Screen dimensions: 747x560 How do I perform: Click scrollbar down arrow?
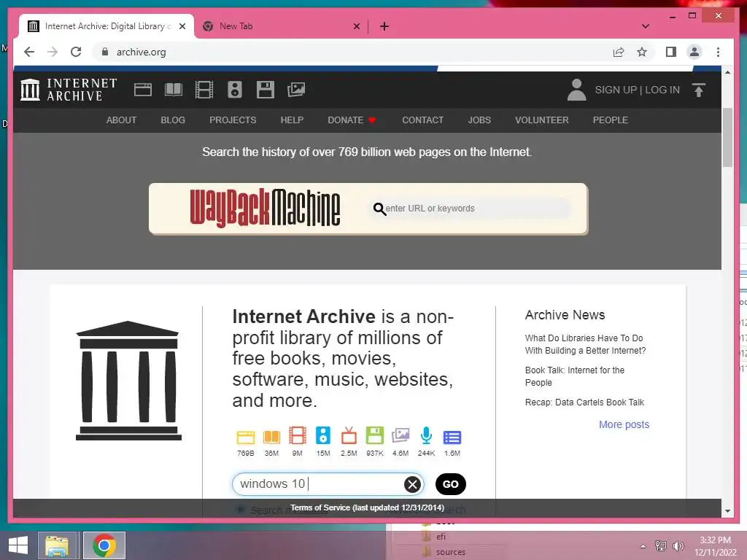click(727, 511)
